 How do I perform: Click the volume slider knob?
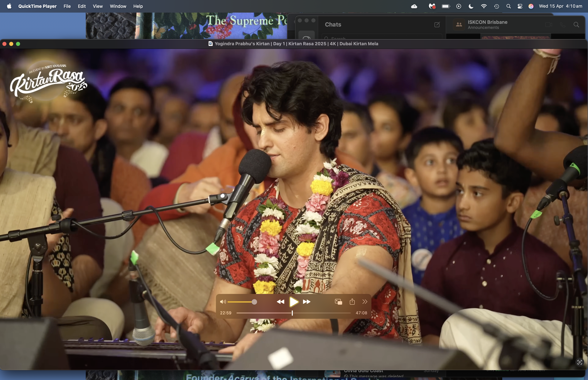pos(254,302)
